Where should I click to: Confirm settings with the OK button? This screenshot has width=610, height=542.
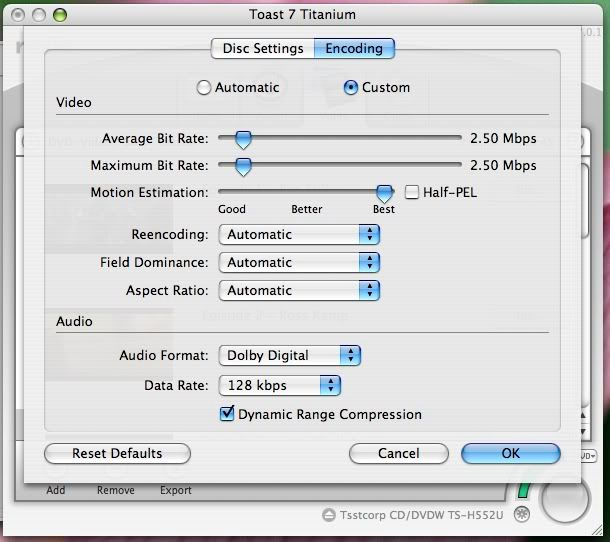click(x=511, y=453)
